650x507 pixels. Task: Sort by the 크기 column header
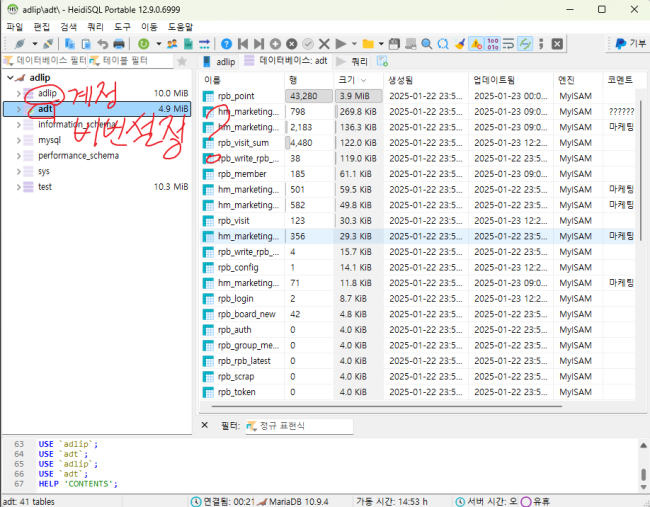click(x=358, y=80)
